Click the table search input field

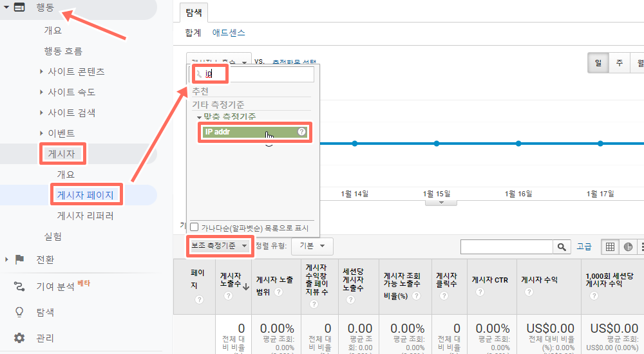[x=506, y=247]
